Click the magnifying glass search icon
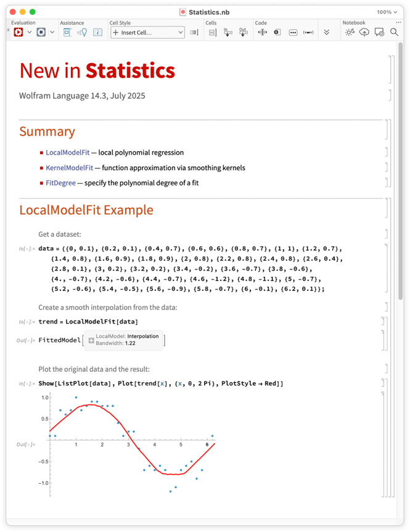The image size is (410, 532). 394,32
